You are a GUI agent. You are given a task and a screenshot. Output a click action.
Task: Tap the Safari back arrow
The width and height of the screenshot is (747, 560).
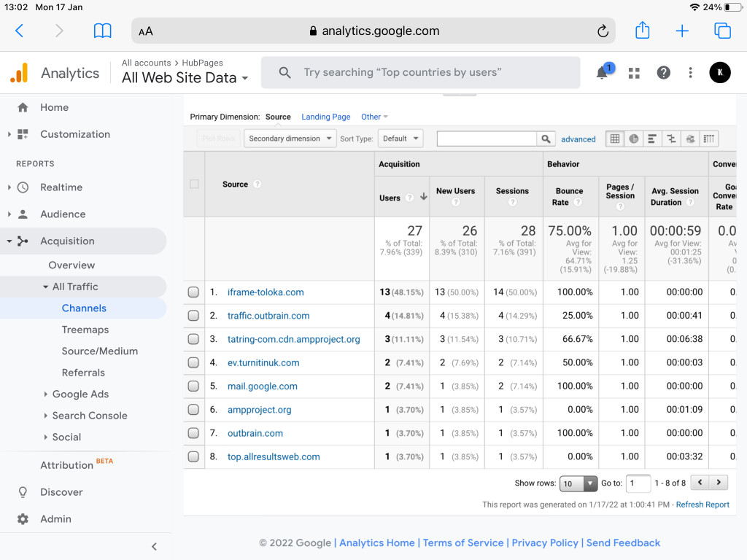(20, 31)
